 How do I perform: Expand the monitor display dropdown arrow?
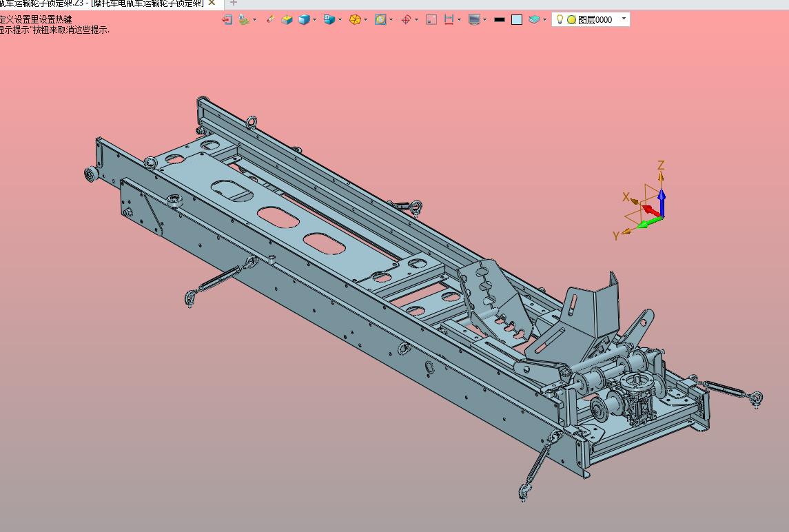pyautogui.click(x=484, y=19)
